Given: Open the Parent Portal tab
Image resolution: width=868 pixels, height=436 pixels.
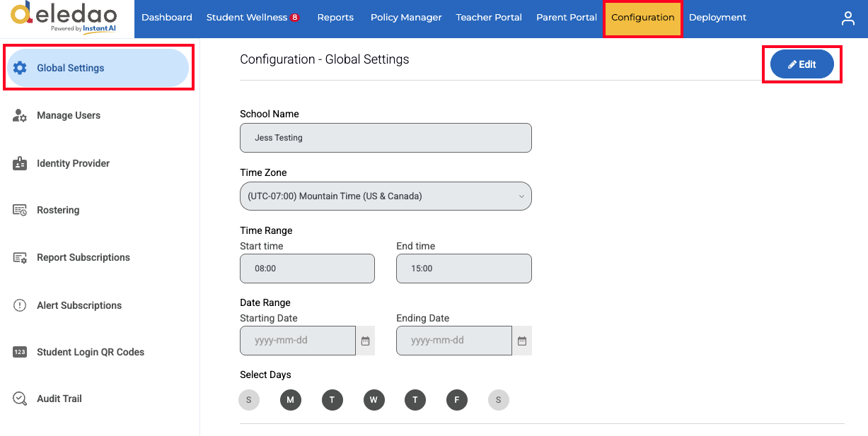Looking at the screenshot, I should [567, 18].
